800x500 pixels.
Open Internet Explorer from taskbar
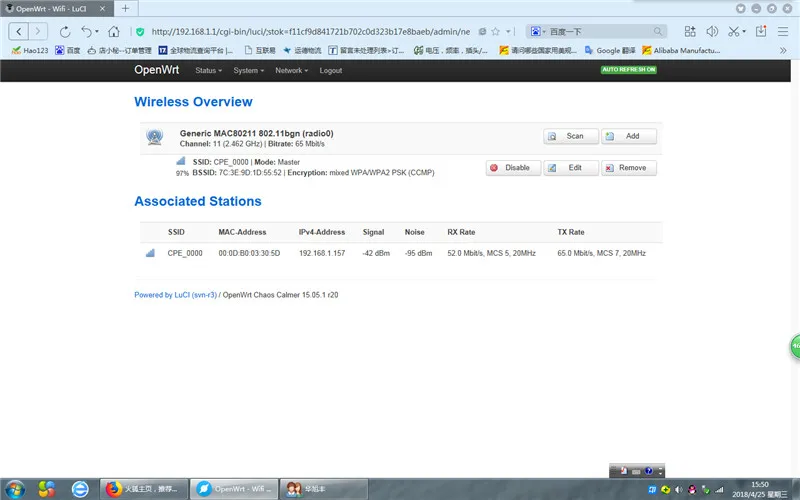click(x=80, y=489)
